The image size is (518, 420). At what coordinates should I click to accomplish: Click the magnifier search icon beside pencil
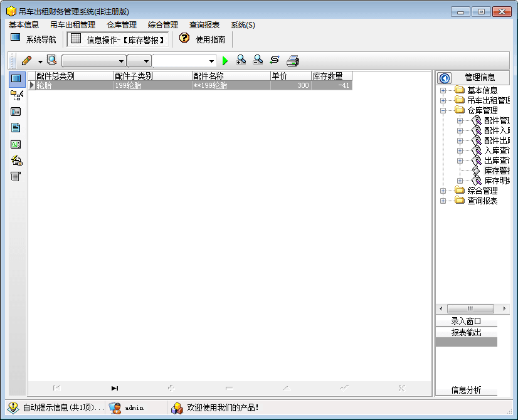point(51,60)
